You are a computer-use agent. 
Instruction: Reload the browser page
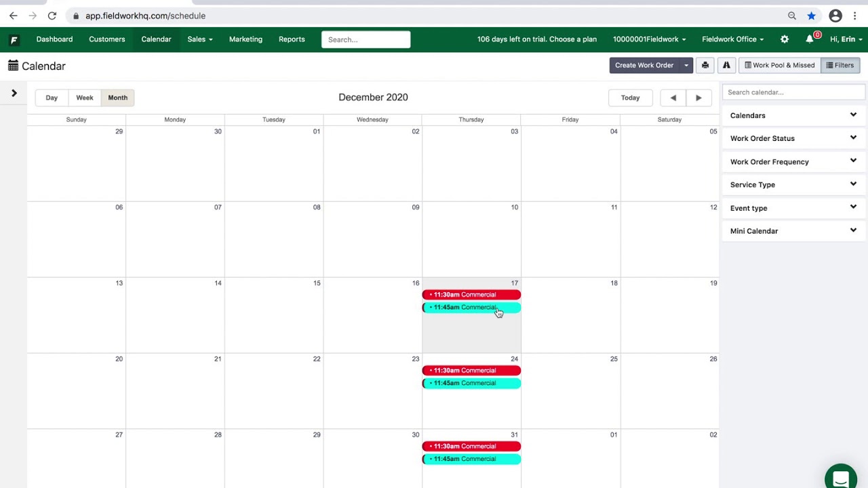click(x=52, y=16)
